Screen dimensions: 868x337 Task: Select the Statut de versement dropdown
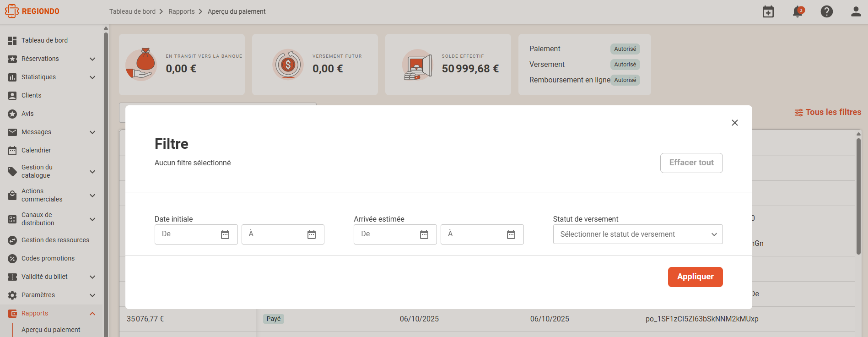(x=638, y=234)
